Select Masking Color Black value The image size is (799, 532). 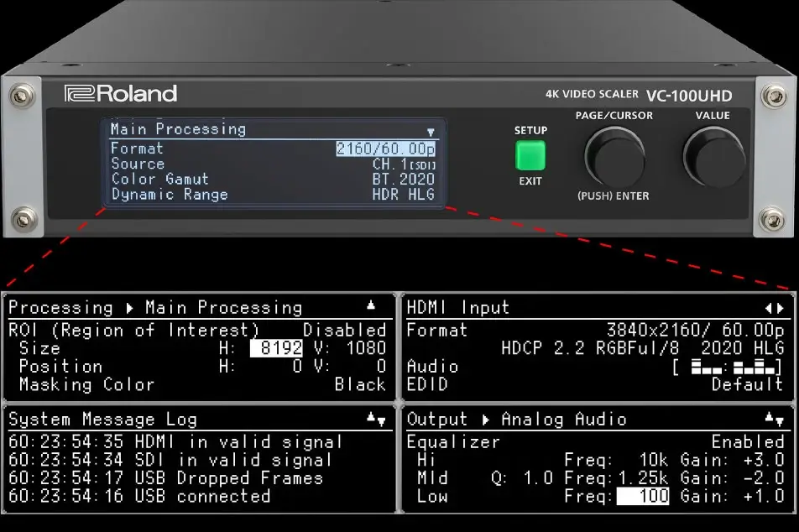pyautogui.click(x=359, y=384)
